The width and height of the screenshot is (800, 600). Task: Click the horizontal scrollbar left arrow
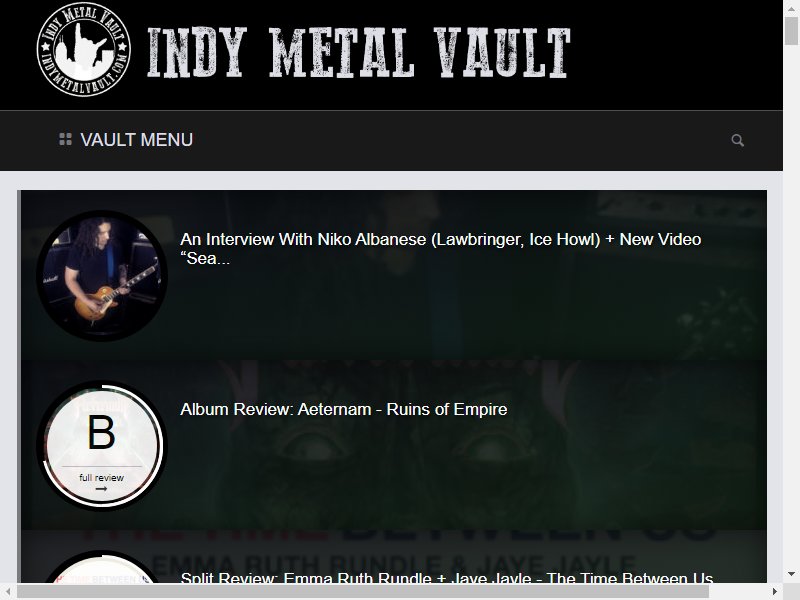8,592
